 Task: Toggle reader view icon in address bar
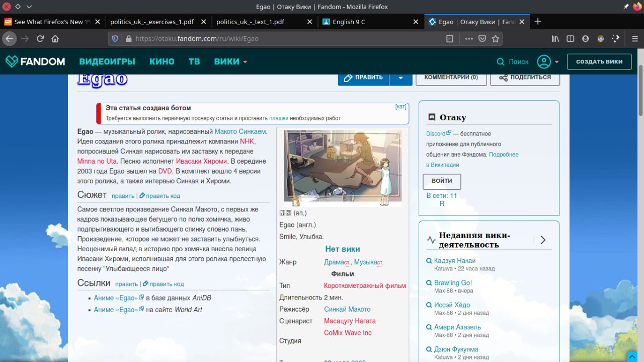tap(450, 39)
